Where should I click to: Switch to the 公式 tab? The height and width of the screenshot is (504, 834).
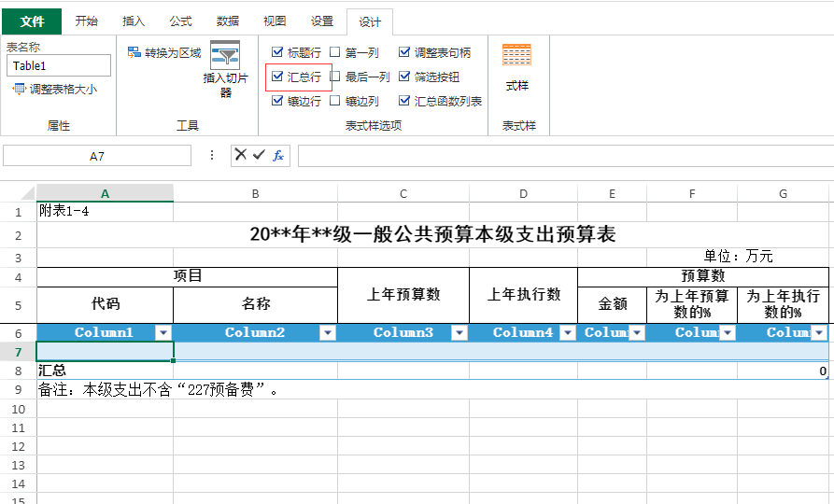point(180,21)
